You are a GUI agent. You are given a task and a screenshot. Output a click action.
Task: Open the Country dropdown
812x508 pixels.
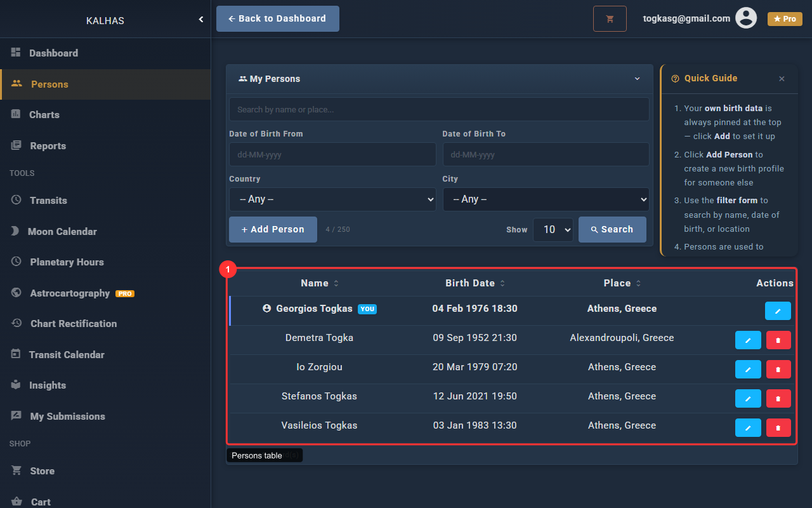pos(332,199)
